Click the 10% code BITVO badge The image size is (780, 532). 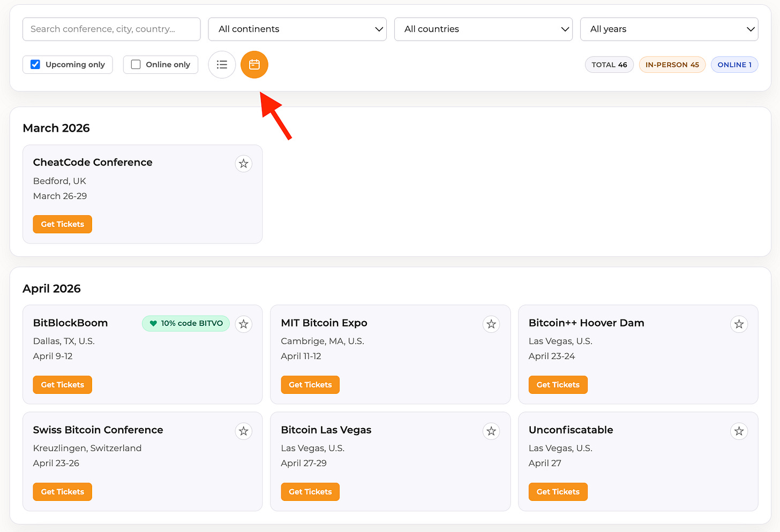(186, 323)
